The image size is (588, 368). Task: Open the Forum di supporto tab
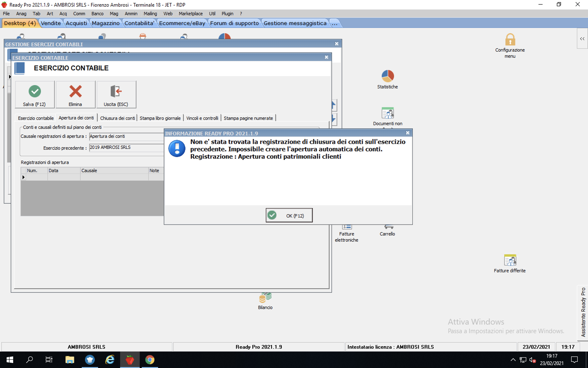[234, 23]
